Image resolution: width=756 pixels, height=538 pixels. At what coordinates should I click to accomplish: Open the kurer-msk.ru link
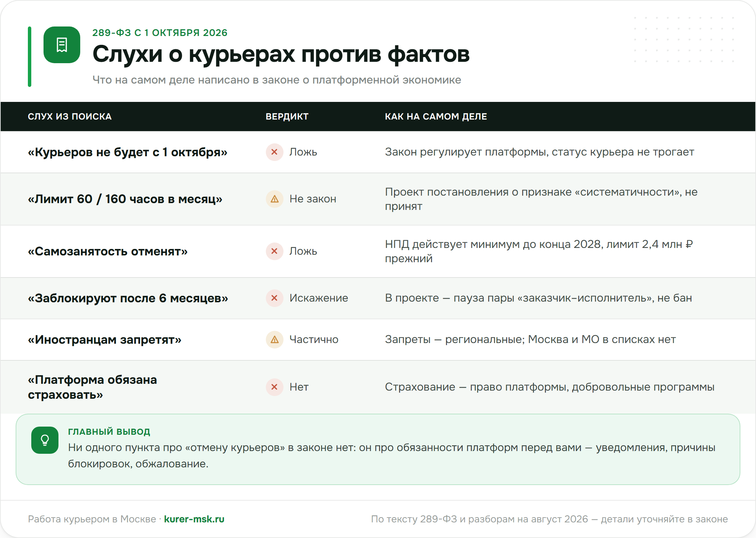tap(194, 519)
